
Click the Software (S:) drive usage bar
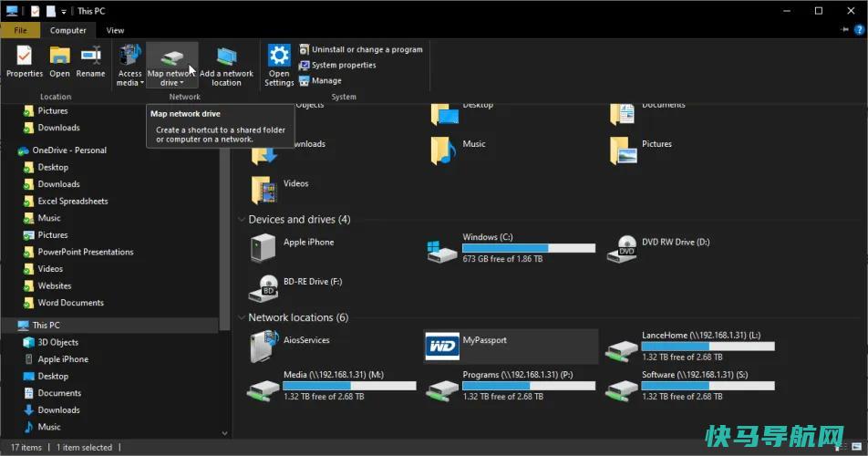coord(708,386)
